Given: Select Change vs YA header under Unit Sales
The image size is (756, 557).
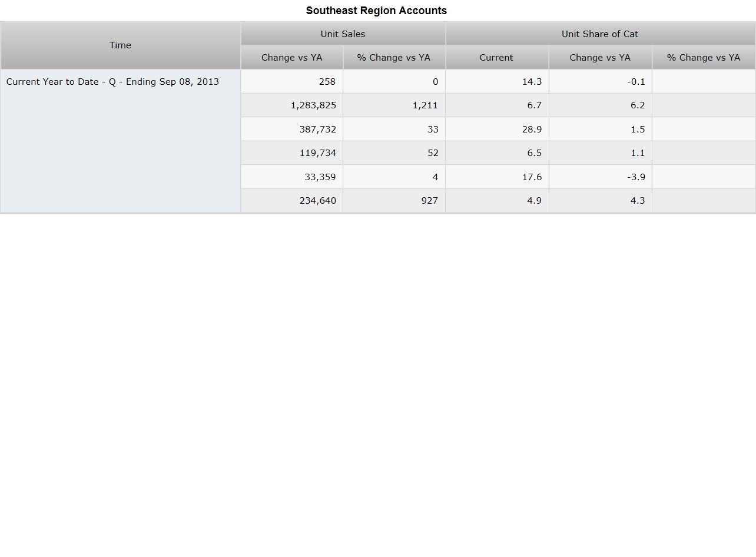Looking at the screenshot, I should click(x=292, y=57).
